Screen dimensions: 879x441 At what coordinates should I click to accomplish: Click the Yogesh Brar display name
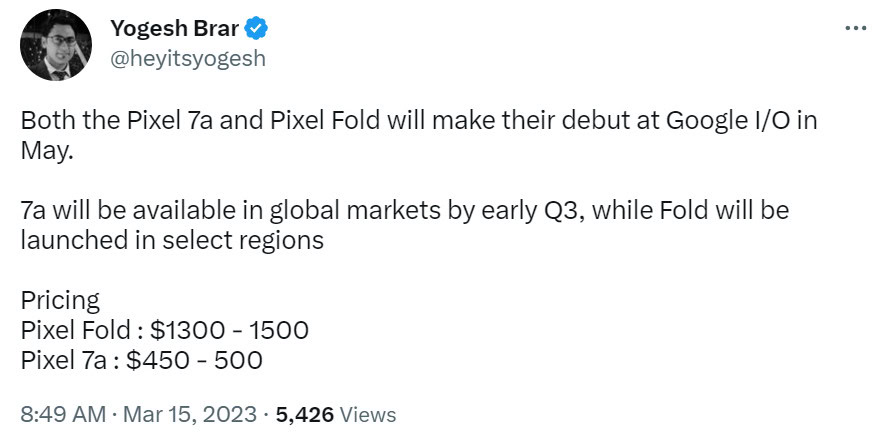pyautogui.click(x=174, y=28)
